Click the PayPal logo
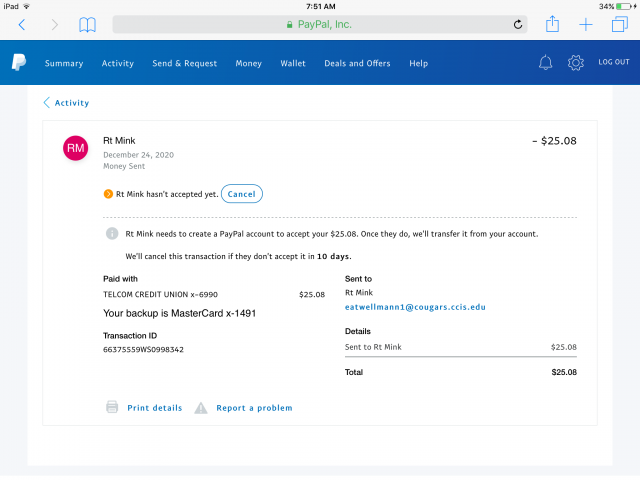This screenshot has height=480, width=640. pos(19,62)
